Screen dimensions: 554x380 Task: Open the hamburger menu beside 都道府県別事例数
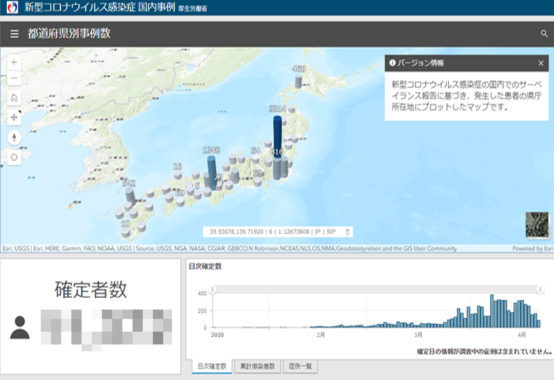click(14, 34)
